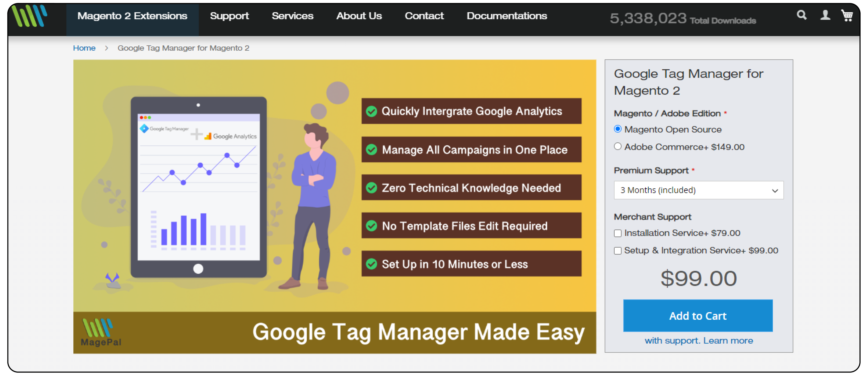Open the Contact menu item
Viewport: 868px width, 375px height.
click(424, 16)
